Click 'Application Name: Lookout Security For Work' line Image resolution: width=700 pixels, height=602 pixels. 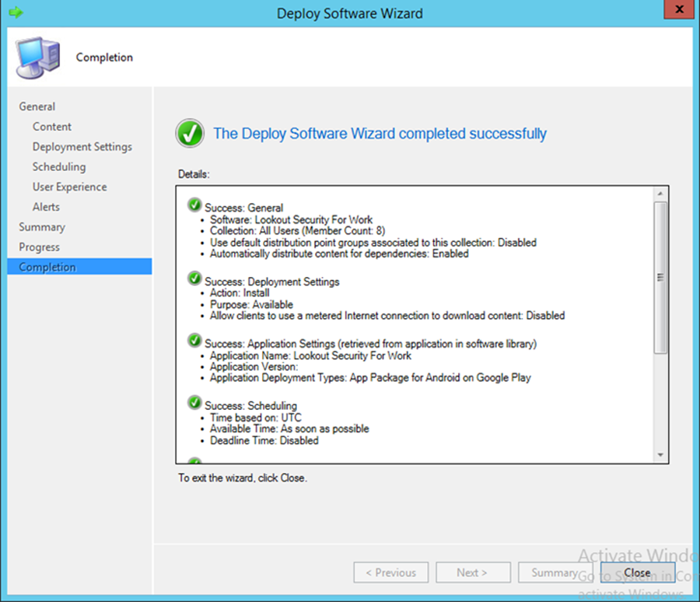(x=310, y=356)
